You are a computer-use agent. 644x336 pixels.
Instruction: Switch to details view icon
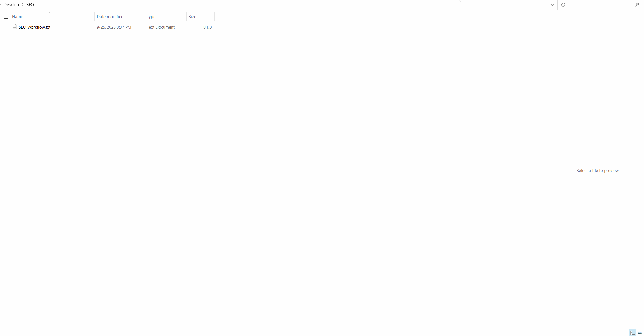[x=633, y=333]
